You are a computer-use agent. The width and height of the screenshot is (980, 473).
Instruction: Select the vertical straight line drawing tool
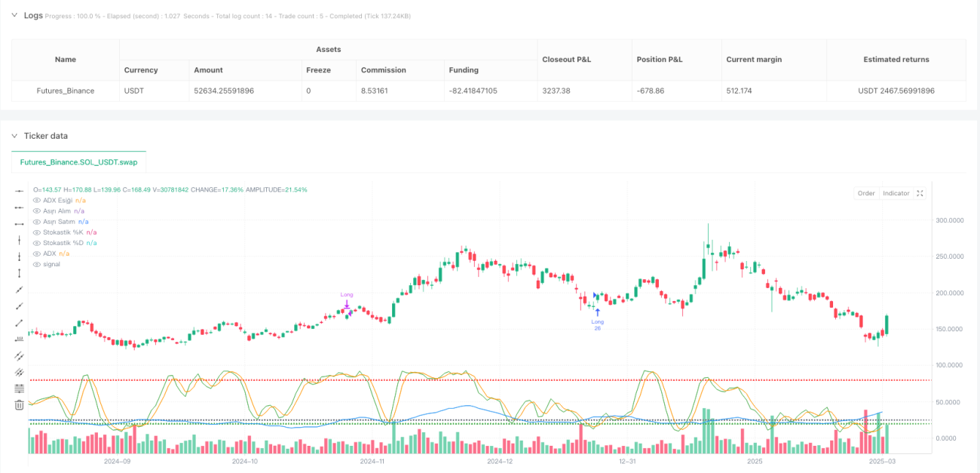(x=20, y=241)
